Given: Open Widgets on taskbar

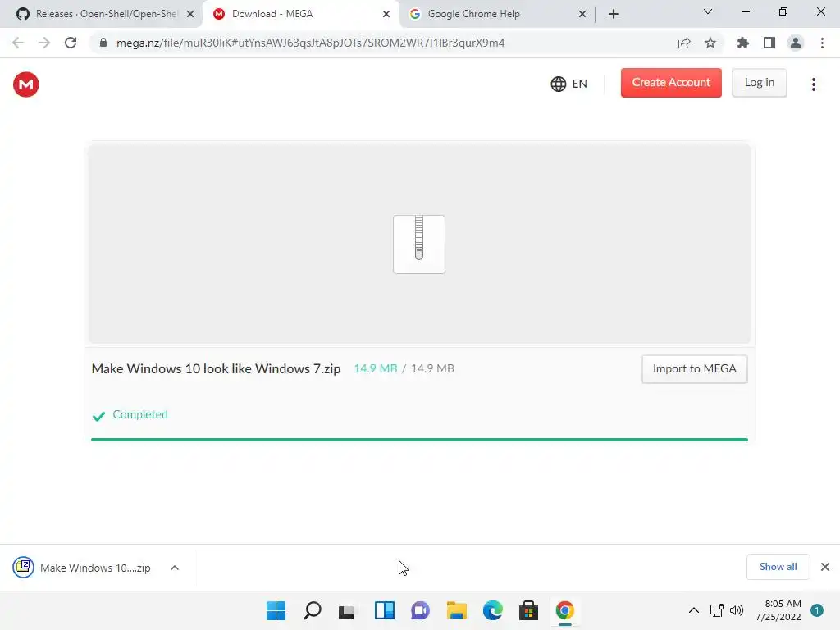Looking at the screenshot, I should click(384, 610).
